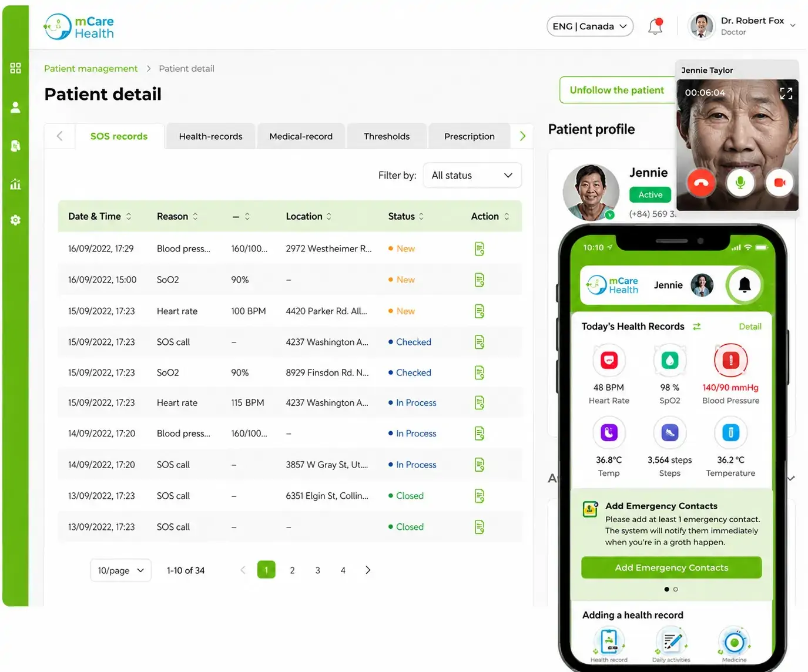Open record icon for Heart rate 115 BPM row
The height and width of the screenshot is (672, 808).
[x=480, y=403]
